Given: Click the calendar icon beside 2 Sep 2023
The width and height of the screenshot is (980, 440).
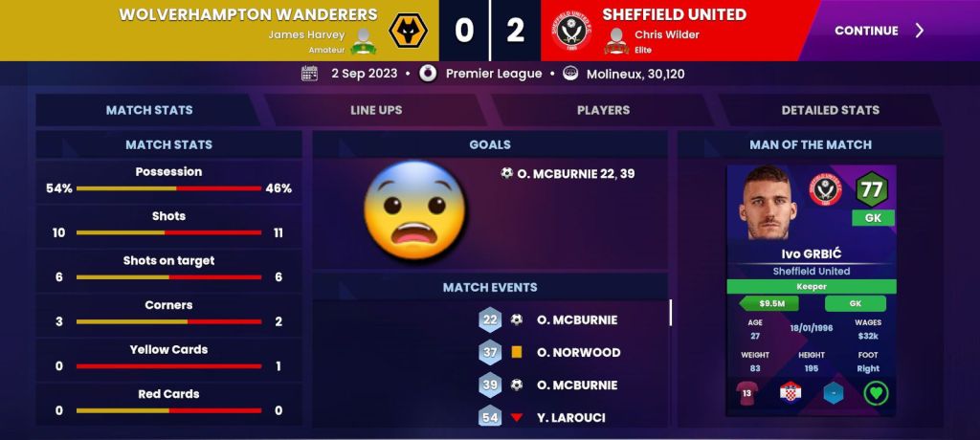Looking at the screenshot, I should (x=309, y=74).
